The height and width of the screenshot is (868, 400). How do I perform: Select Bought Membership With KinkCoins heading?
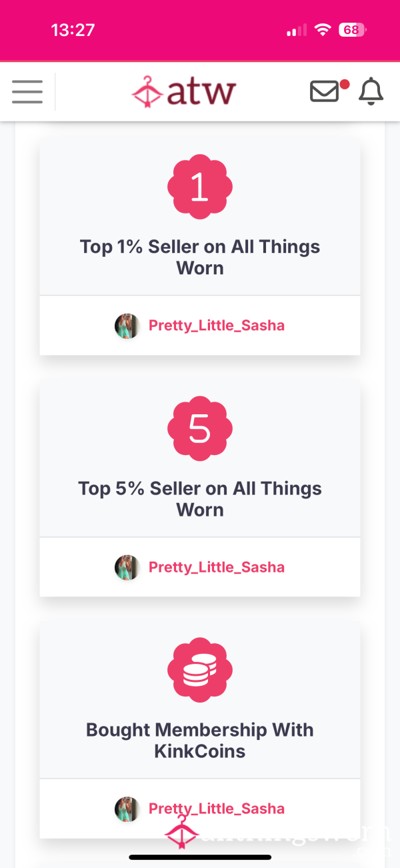[x=200, y=741]
